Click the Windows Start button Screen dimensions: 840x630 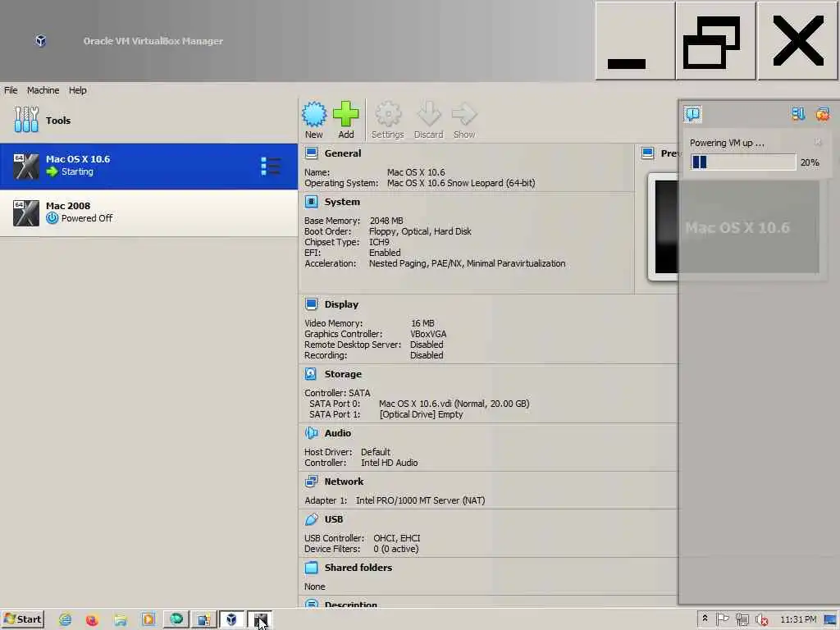(22, 619)
